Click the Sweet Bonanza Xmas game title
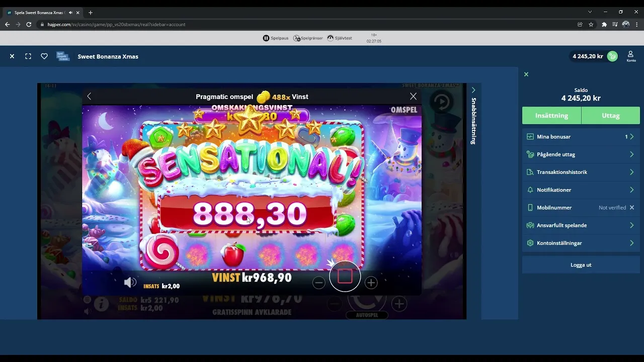This screenshot has width=644, height=362. tap(108, 57)
